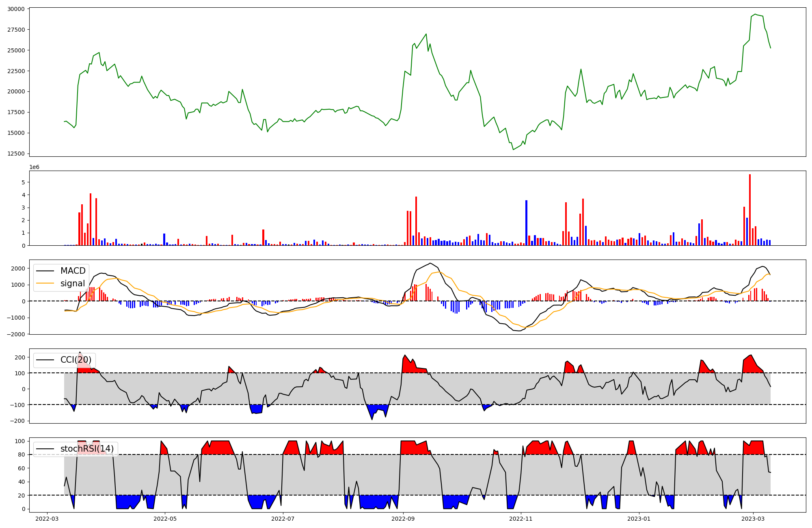The height and width of the screenshot is (528, 812).
Task: Click the 2000 tick on MACD axis
Action: pyautogui.click(x=18, y=268)
